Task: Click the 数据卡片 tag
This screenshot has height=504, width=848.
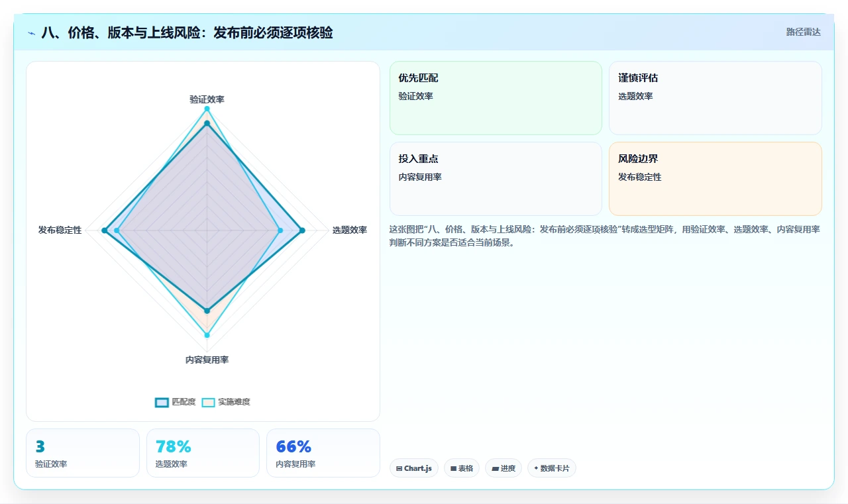Action: pos(552,468)
